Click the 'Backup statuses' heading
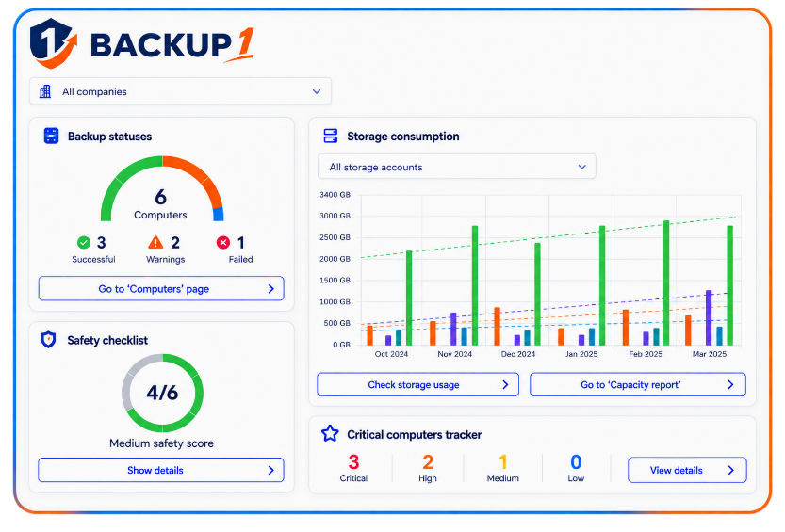This screenshot has height=532, width=785. click(x=109, y=136)
